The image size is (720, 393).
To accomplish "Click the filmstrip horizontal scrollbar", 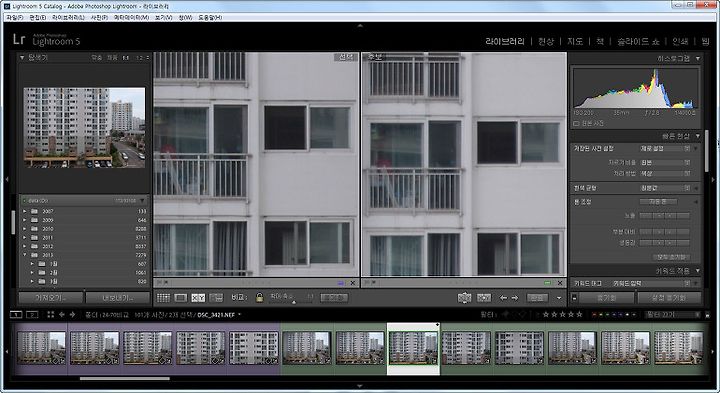I will (125, 379).
